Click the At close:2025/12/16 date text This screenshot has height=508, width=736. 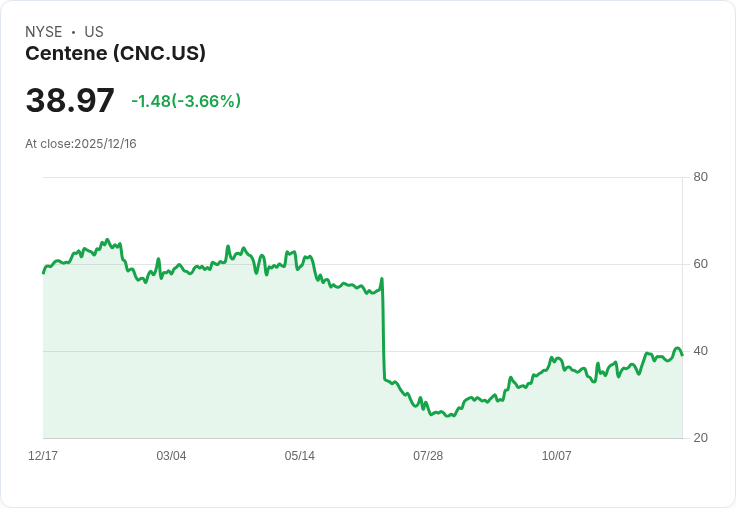click(81, 144)
